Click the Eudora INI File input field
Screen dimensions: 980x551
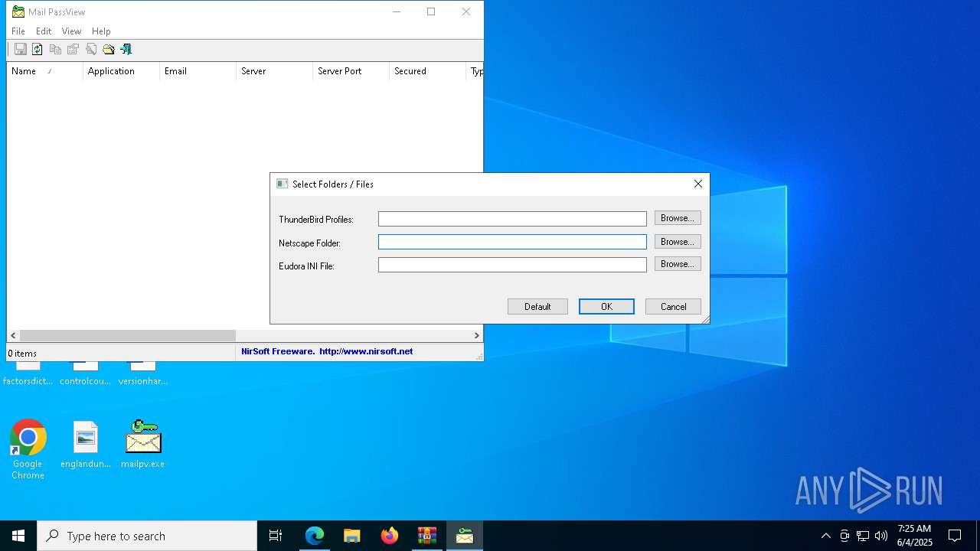[512, 265]
